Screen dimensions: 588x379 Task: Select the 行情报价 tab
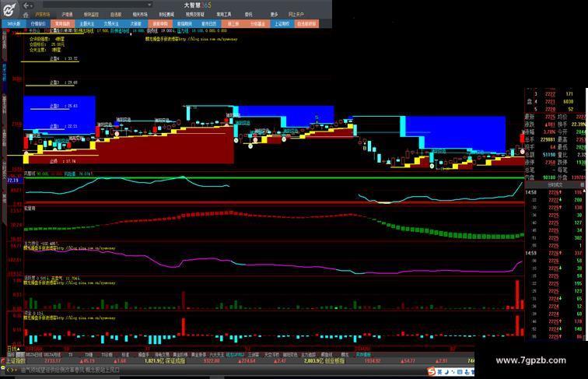(x=38, y=23)
